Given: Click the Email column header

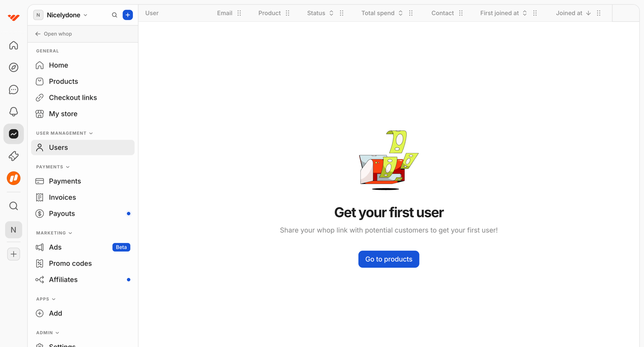Looking at the screenshot, I should [x=224, y=13].
